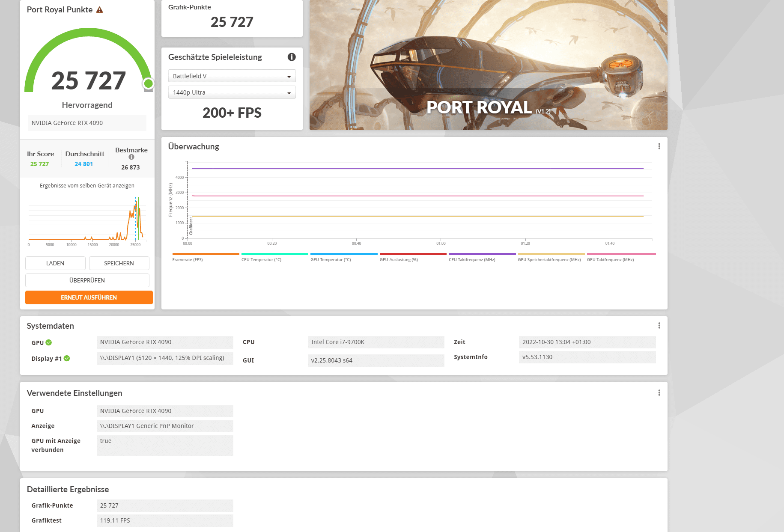Click NVIDIA GeForce RTX 4090 under Hervorragend
Viewport: 784px width, 532px height.
87,123
